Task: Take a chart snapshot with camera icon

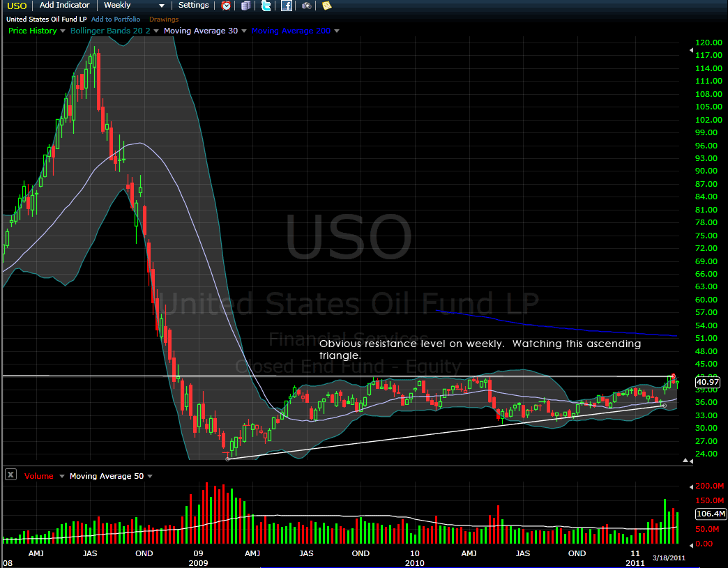Action: pos(307,6)
